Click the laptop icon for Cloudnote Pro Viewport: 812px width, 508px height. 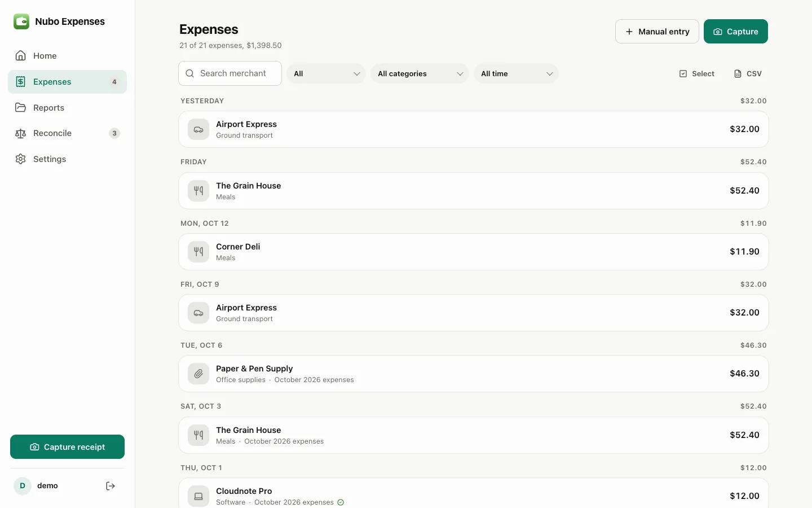click(x=198, y=496)
